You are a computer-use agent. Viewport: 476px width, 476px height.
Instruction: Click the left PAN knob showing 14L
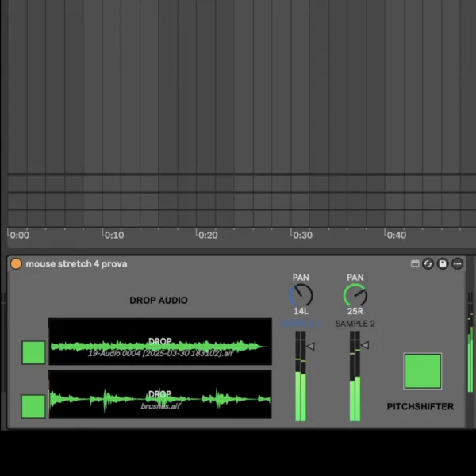[x=301, y=296]
